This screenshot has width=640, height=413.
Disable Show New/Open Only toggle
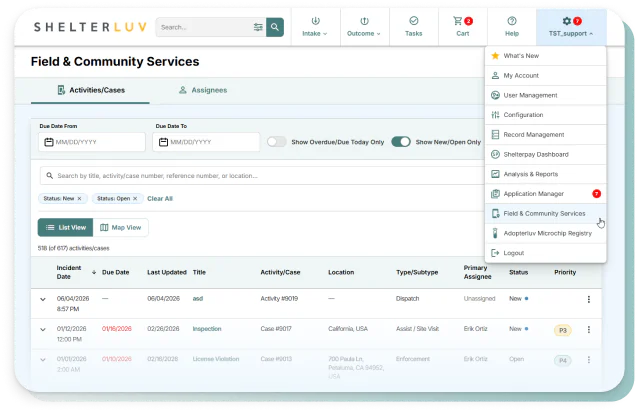401,142
